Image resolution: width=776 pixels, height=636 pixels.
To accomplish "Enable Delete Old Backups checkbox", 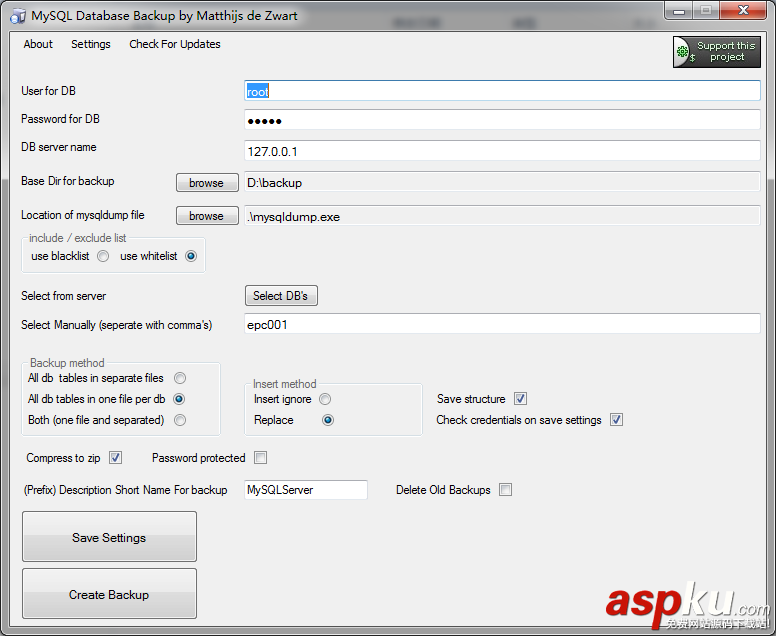I will 505,489.
